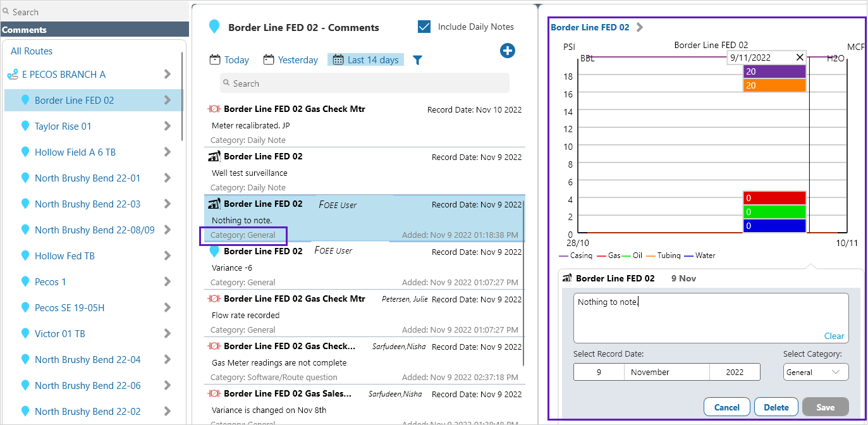Open the Select Category dropdown

coord(816,373)
